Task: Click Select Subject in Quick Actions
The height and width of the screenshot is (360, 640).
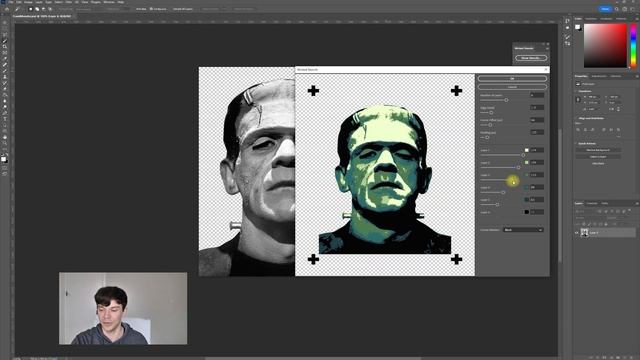Action: pos(598,157)
